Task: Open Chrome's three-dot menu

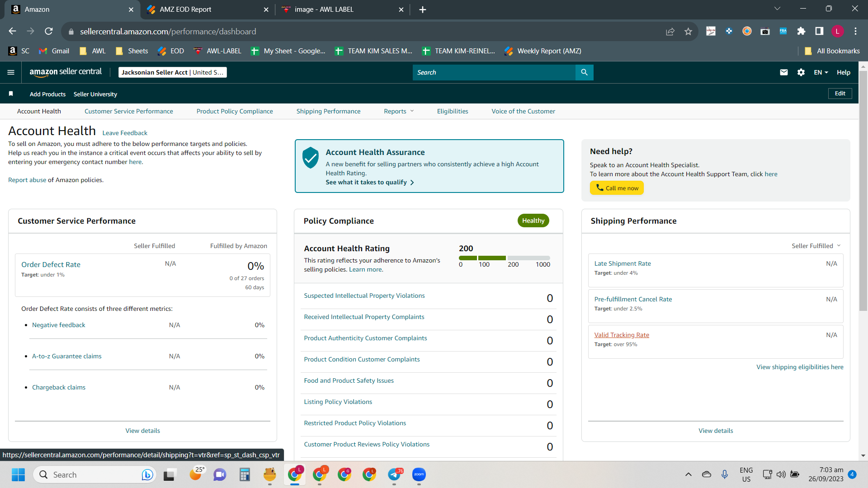Action: 855,31
